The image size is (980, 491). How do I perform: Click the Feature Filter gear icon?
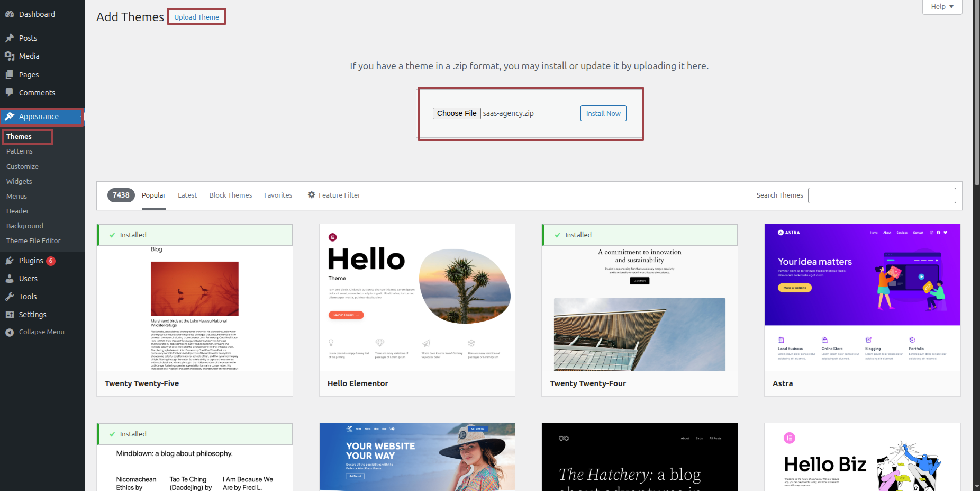click(312, 195)
